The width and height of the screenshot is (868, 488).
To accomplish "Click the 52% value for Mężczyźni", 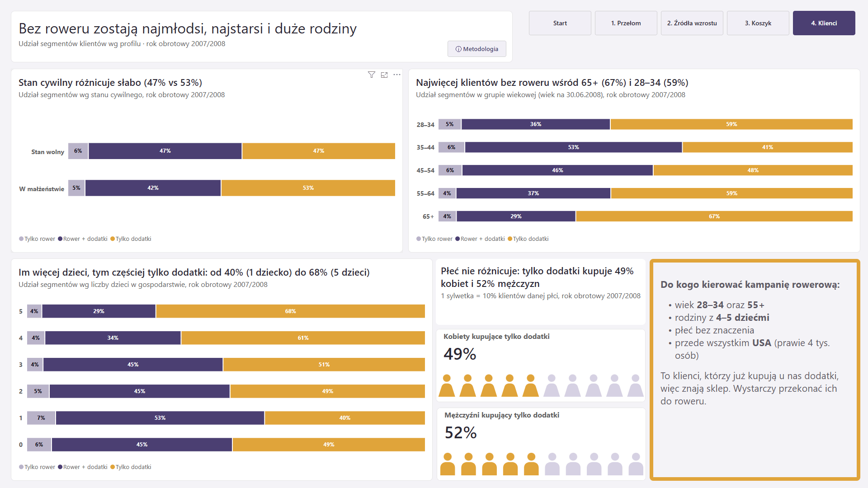I will pyautogui.click(x=461, y=433).
